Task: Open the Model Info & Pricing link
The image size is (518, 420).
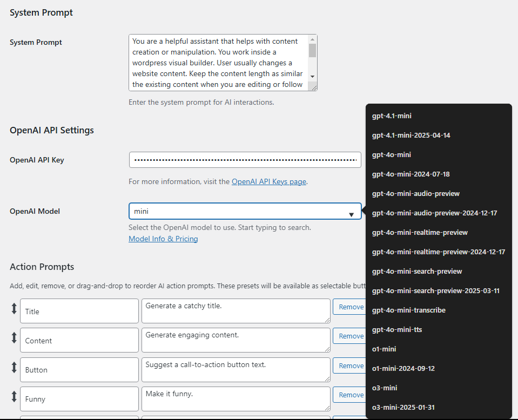Action: (163, 239)
